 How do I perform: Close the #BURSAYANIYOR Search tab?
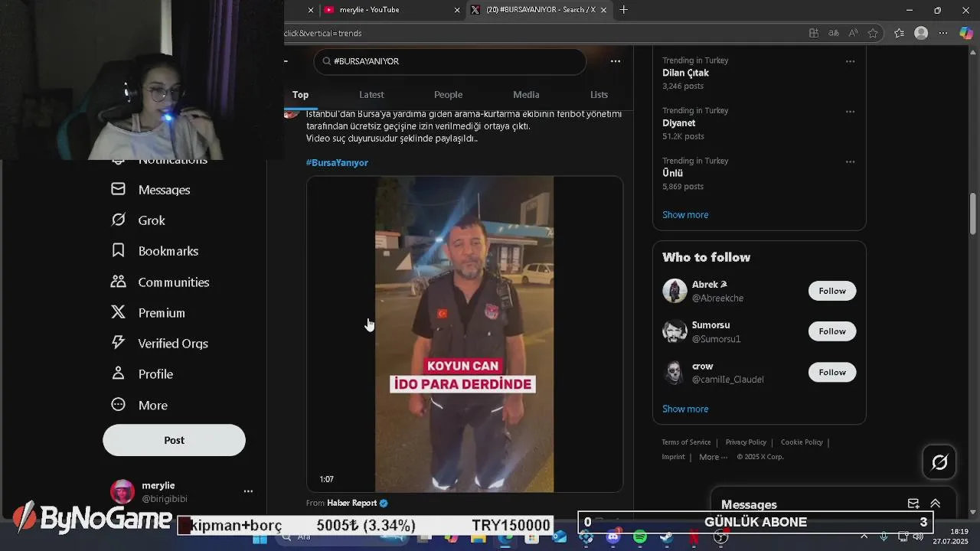pos(603,10)
